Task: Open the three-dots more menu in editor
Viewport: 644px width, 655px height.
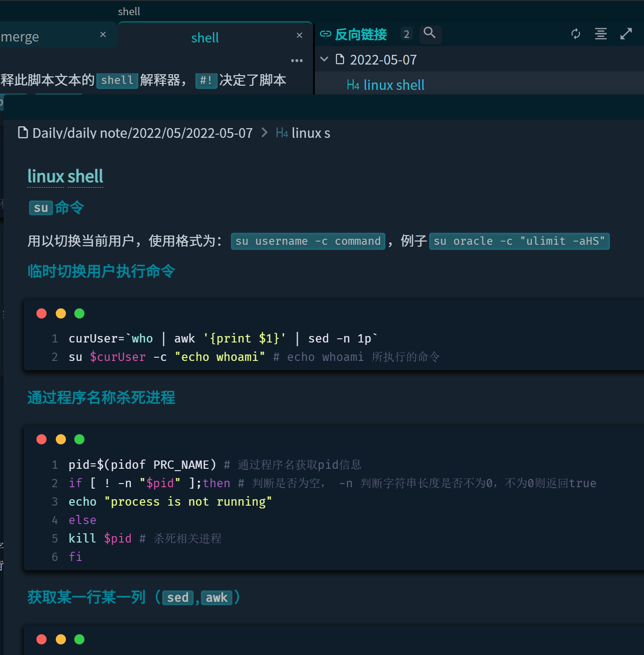Action: click(297, 60)
